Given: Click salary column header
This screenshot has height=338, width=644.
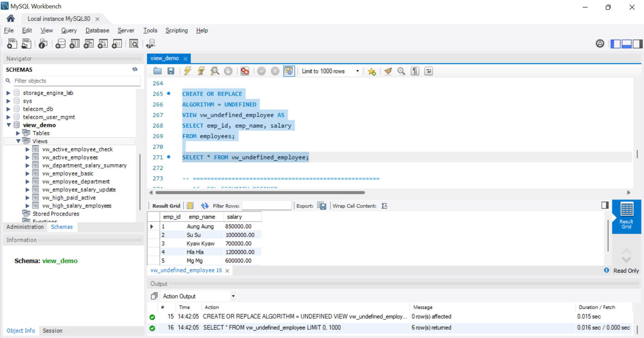Looking at the screenshot, I should pyautogui.click(x=242, y=217).
